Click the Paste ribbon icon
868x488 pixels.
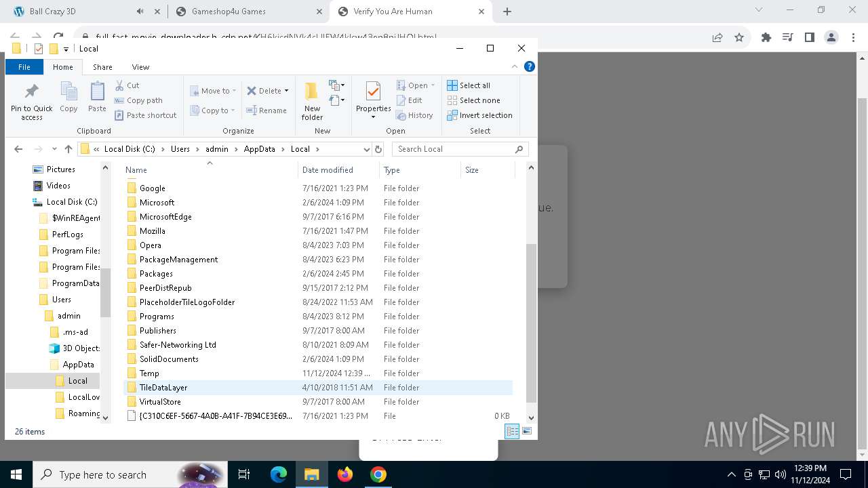coord(97,97)
